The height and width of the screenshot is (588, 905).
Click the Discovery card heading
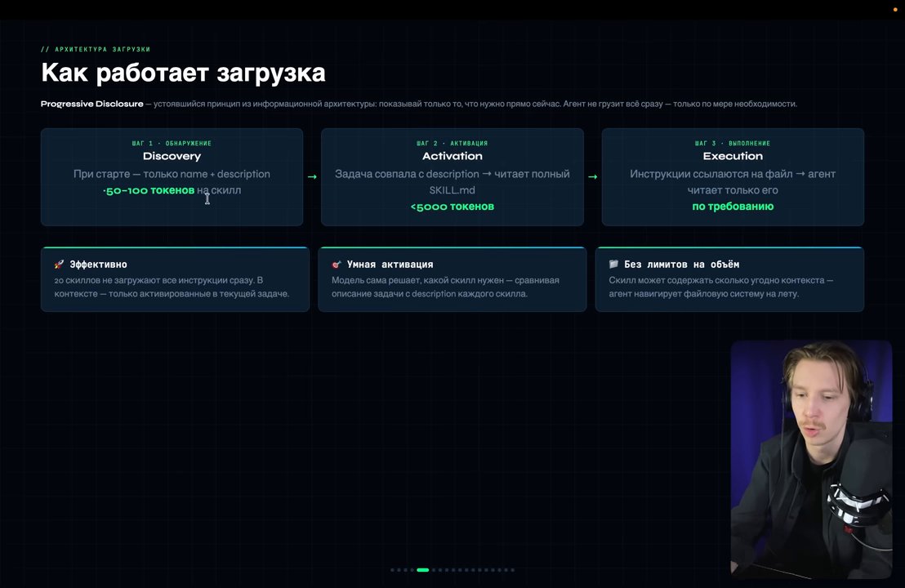pyautogui.click(x=172, y=156)
